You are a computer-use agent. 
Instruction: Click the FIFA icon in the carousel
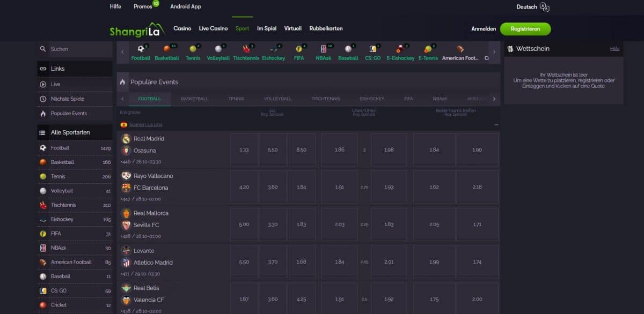pos(298,49)
